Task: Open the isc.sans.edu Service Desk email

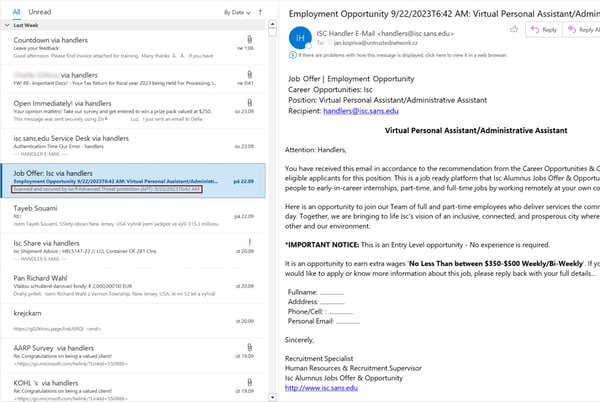Action: 133,146
